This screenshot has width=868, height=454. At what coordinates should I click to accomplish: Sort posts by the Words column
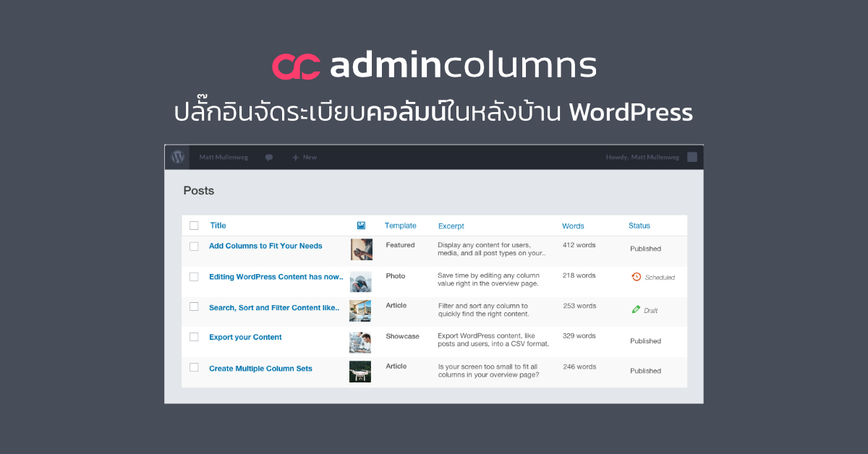click(573, 225)
